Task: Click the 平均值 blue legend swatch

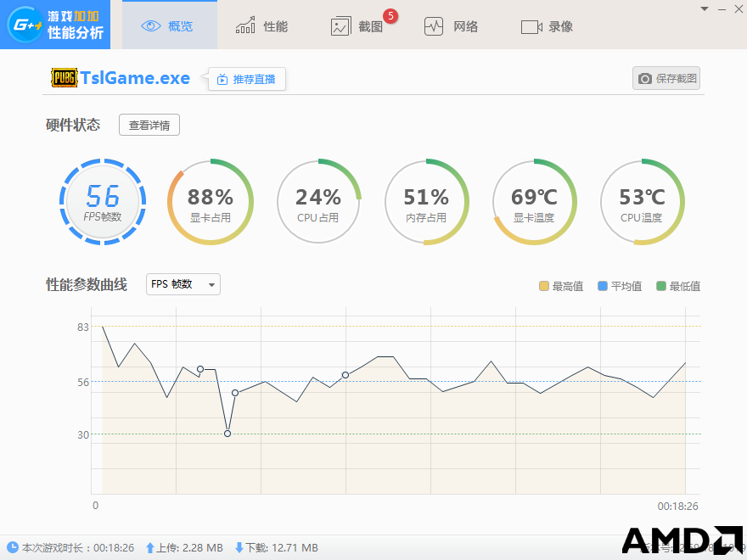Action: [603, 286]
